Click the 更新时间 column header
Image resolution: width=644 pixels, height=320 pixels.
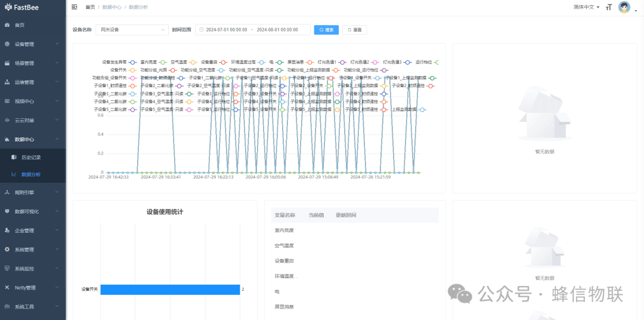[346, 215]
